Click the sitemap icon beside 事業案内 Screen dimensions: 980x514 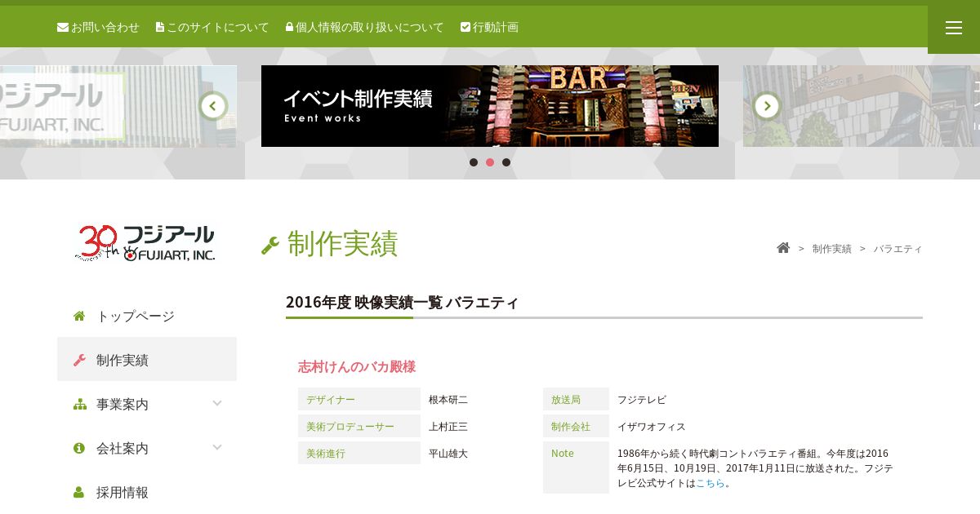(79, 404)
